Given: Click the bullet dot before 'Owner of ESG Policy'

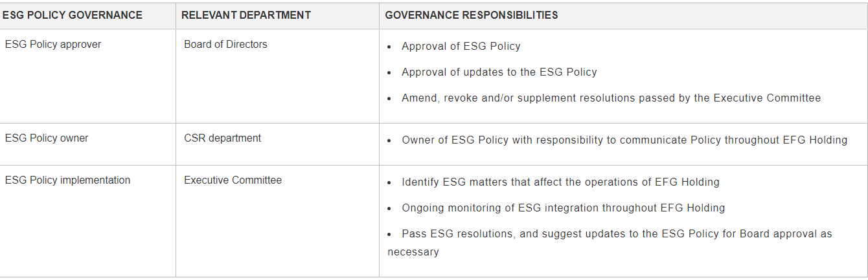Looking at the screenshot, I should pos(389,141).
